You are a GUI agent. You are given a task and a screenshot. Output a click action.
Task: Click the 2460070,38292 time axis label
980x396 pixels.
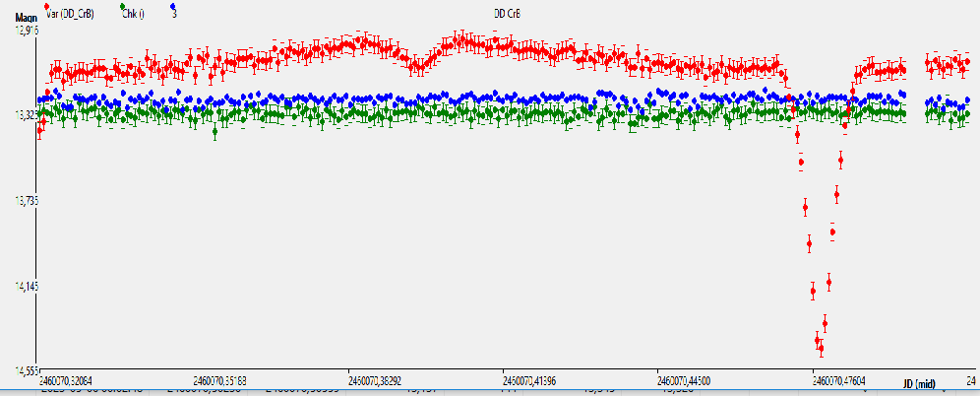coord(374,379)
